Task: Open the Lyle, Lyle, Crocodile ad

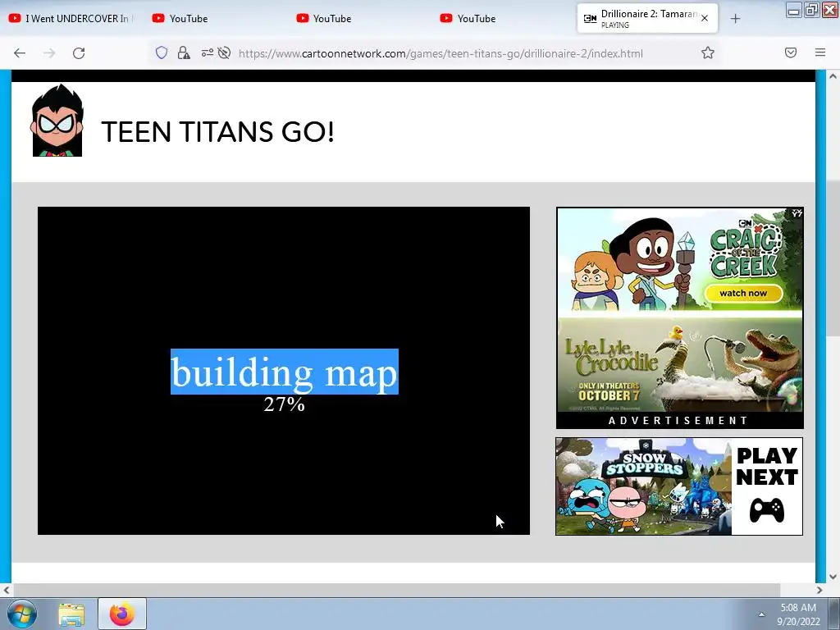Action: click(680, 364)
